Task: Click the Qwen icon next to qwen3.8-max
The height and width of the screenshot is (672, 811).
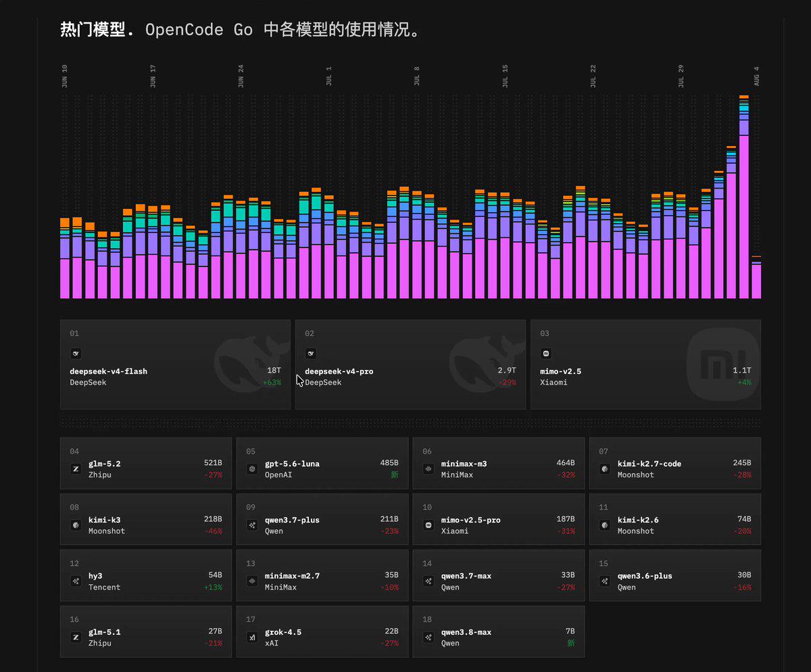Action: (x=428, y=637)
